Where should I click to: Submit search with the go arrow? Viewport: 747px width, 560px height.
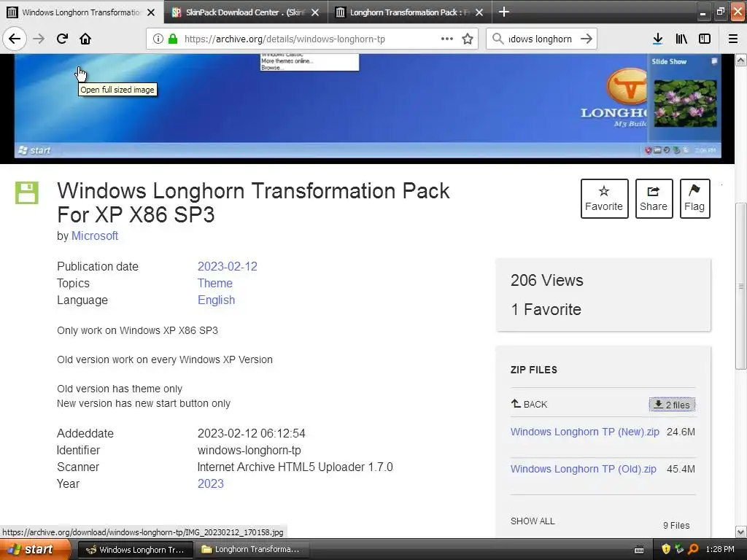pos(587,39)
